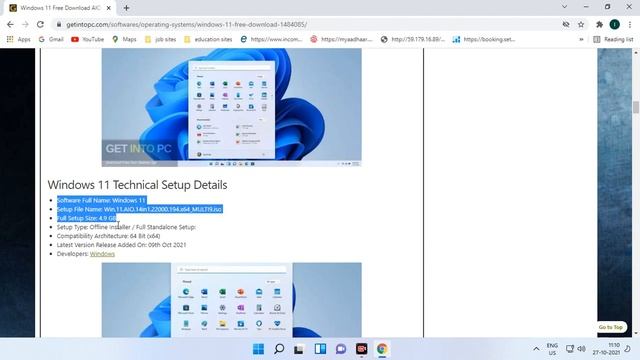Bookmark this page with star icon

581,24
